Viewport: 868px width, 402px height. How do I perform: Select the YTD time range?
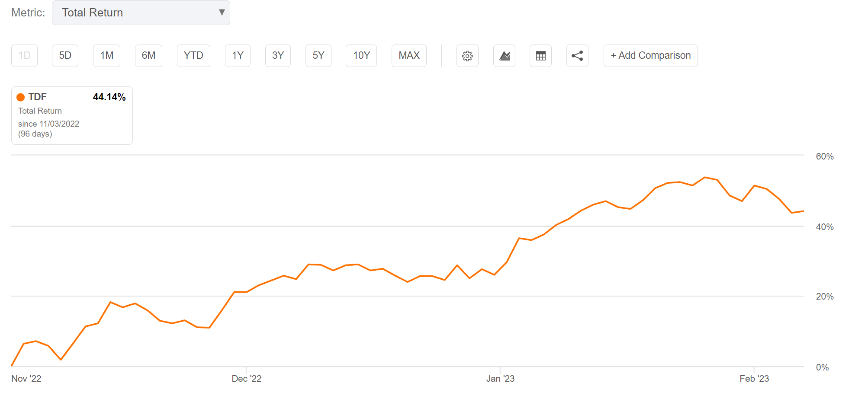pos(193,56)
